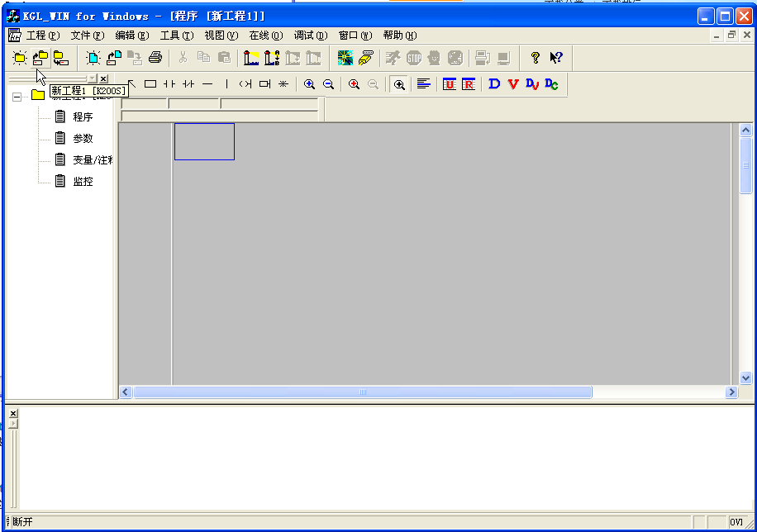757x532 pixels.
Task: Select the normally open contact tool
Action: click(x=169, y=84)
